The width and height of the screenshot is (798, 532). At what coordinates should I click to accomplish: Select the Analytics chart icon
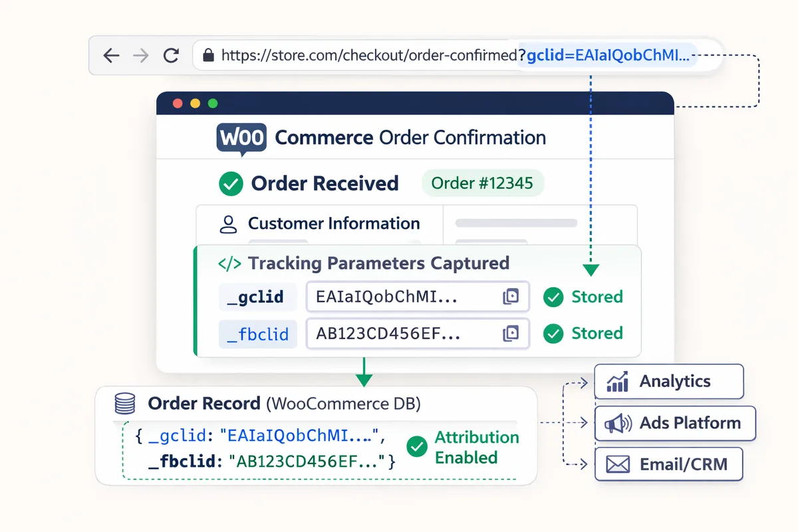pos(618,382)
